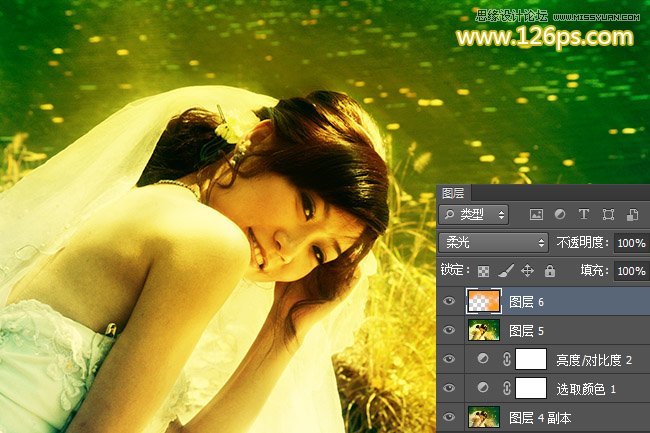The height and width of the screenshot is (433, 650).
Task: Click the 不透明度 opacity value field
Action: [632, 243]
